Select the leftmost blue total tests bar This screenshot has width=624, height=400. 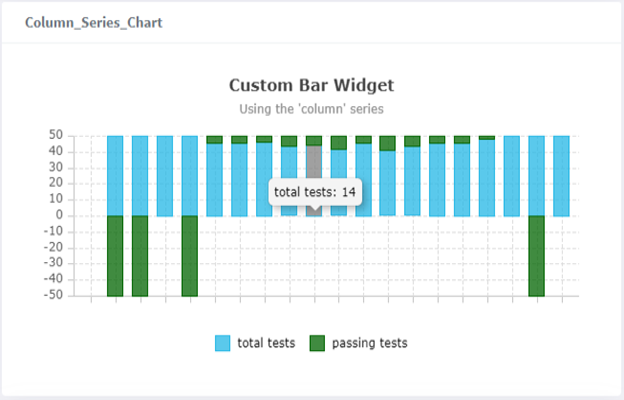(115, 175)
